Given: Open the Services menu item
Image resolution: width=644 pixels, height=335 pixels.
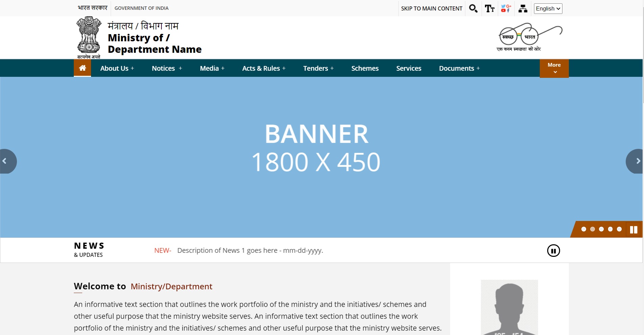Looking at the screenshot, I should coord(408,68).
